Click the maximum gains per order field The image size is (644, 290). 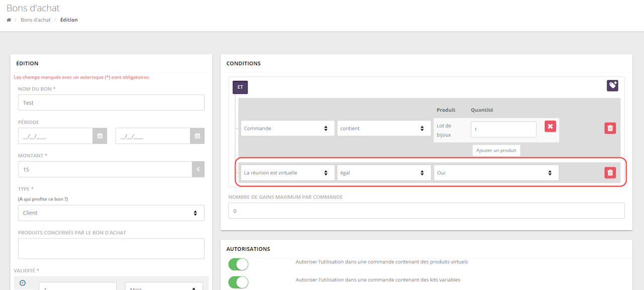pyautogui.click(x=426, y=211)
